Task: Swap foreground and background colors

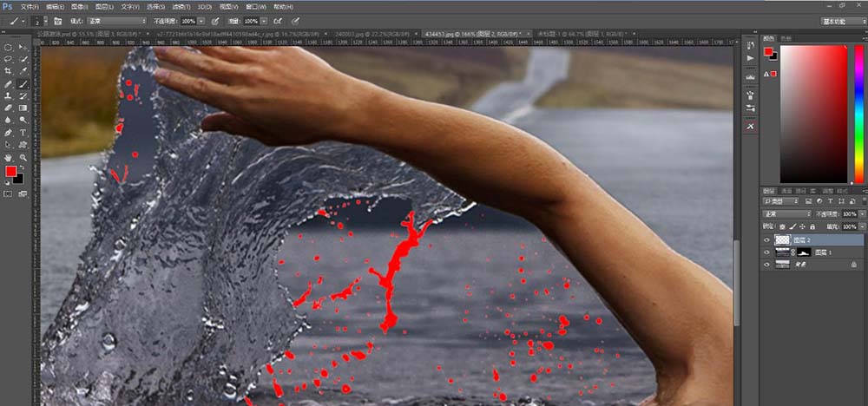Action: [x=22, y=167]
